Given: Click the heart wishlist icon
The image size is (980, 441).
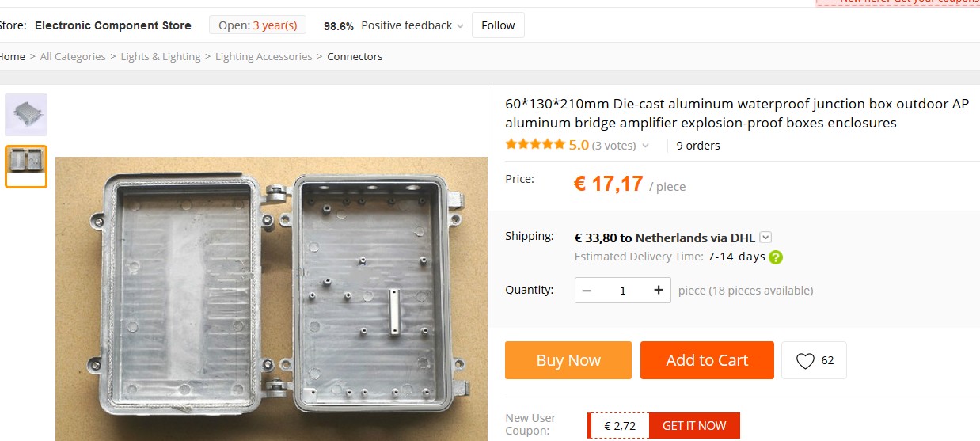Looking at the screenshot, I should coord(805,361).
